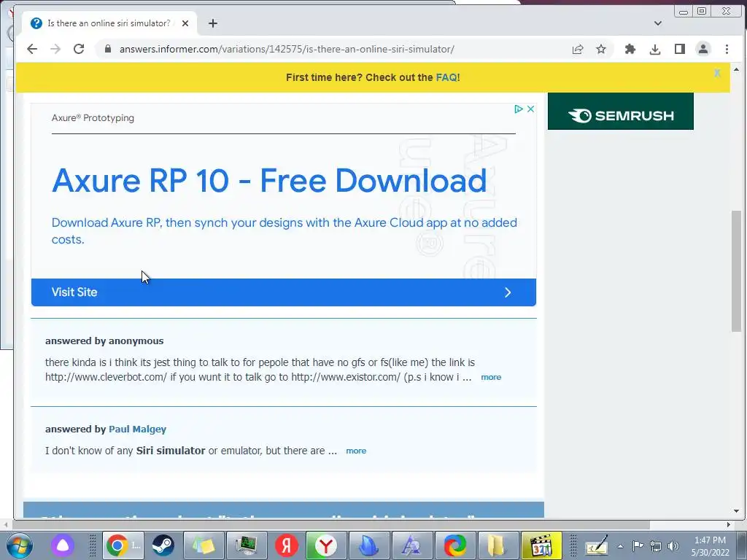
Task: Open the Chrome profile avatar
Action: click(x=703, y=49)
